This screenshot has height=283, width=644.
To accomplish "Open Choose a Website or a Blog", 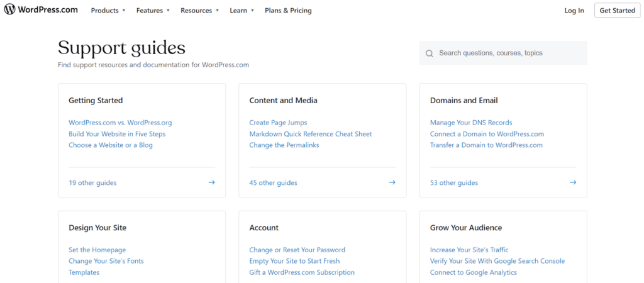I will (x=111, y=145).
